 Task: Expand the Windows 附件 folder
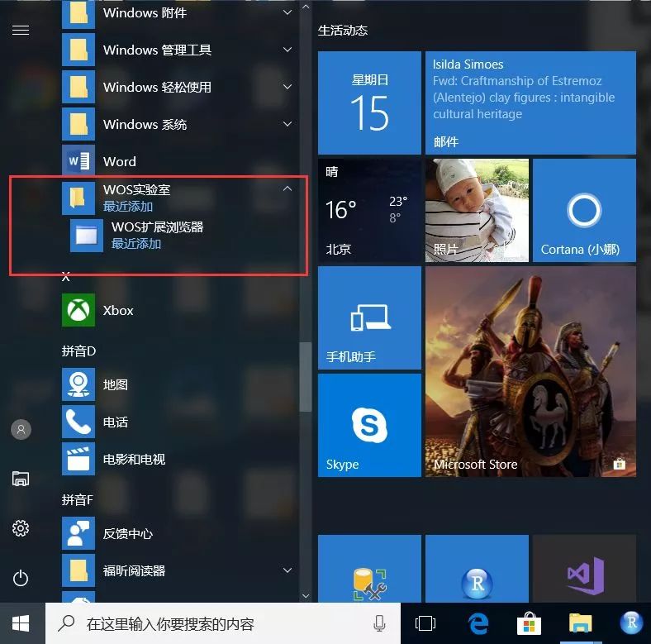(287, 12)
